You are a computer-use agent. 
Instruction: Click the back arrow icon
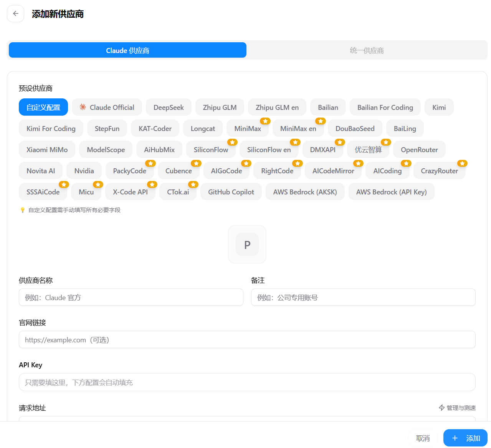click(15, 14)
